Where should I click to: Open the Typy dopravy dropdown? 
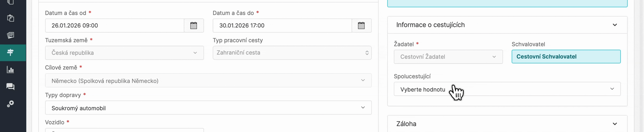click(x=208, y=108)
